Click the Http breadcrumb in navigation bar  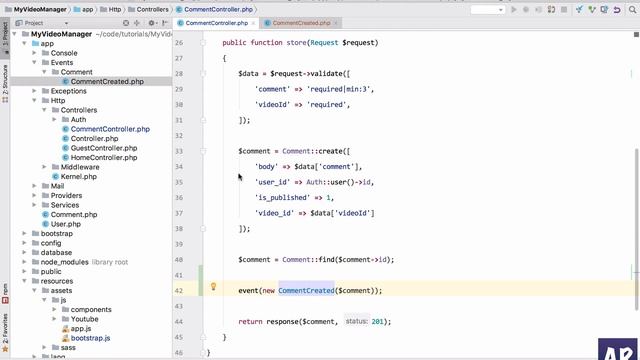tap(111, 9)
